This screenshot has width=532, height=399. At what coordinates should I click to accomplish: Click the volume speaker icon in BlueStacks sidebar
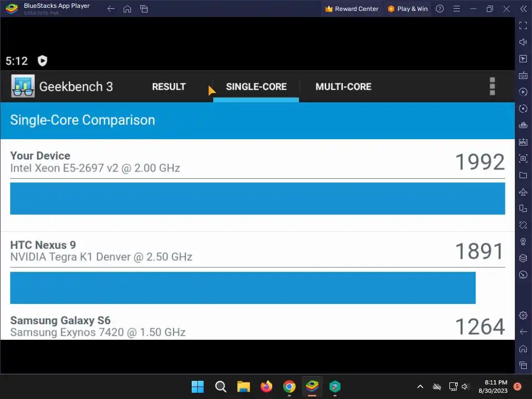point(523,42)
